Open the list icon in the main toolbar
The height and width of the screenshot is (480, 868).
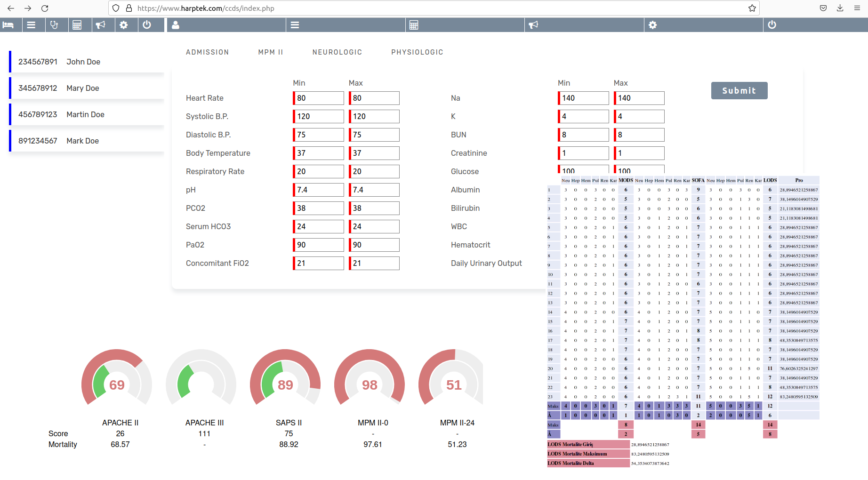pyautogui.click(x=295, y=25)
